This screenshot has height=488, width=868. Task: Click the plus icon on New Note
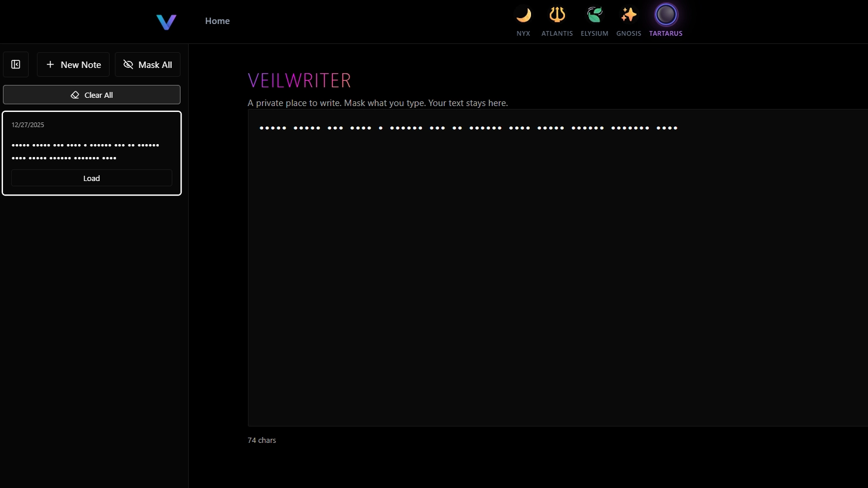point(50,64)
